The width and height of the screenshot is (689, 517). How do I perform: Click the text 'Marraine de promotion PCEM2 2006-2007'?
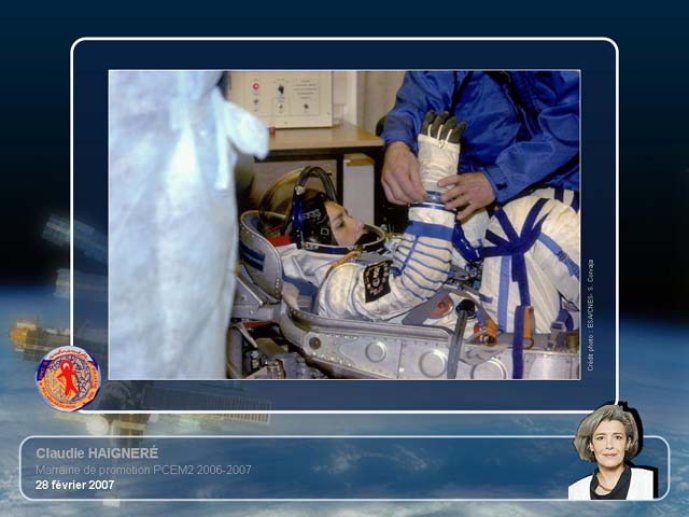(x=143, y=470)
